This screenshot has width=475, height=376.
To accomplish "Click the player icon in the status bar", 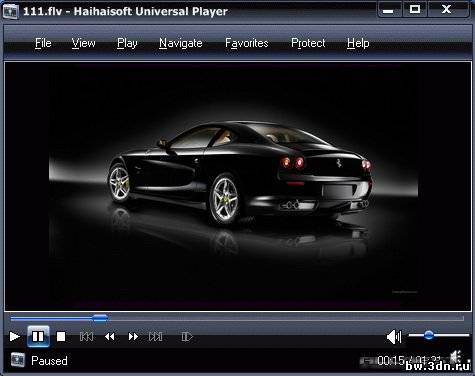I will (18, 360).
